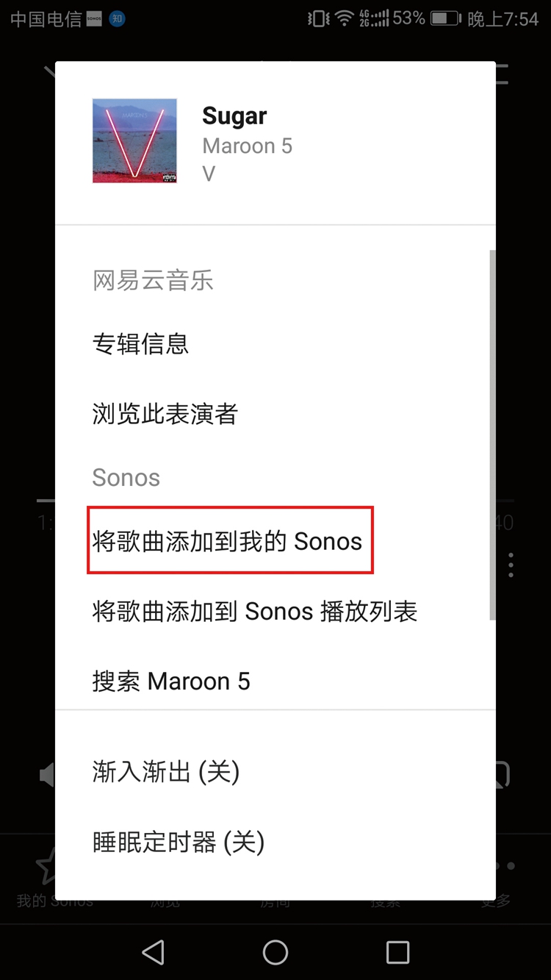Tap the volume speaker icon
The height and width of the screenshot is (980, 551).
click(47, 774)
